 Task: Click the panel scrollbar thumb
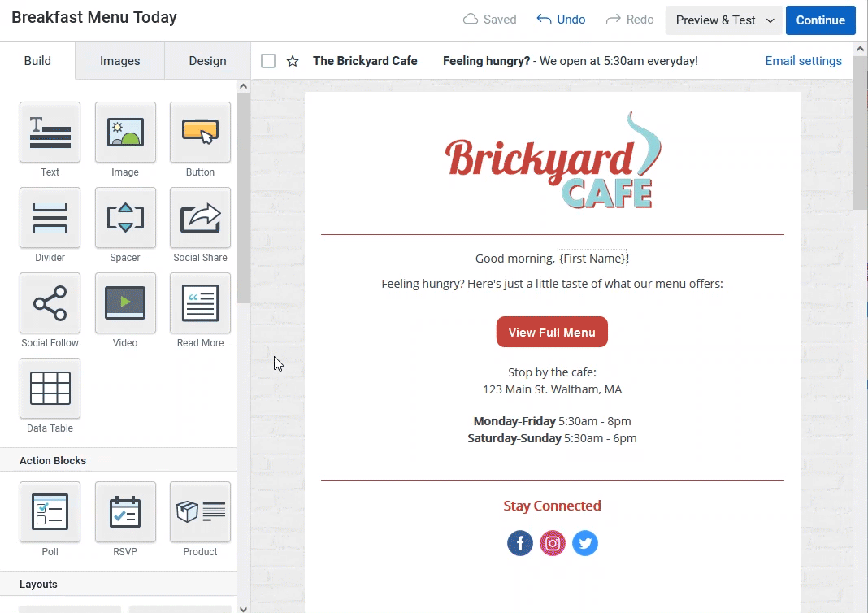(x=243, y=198)
